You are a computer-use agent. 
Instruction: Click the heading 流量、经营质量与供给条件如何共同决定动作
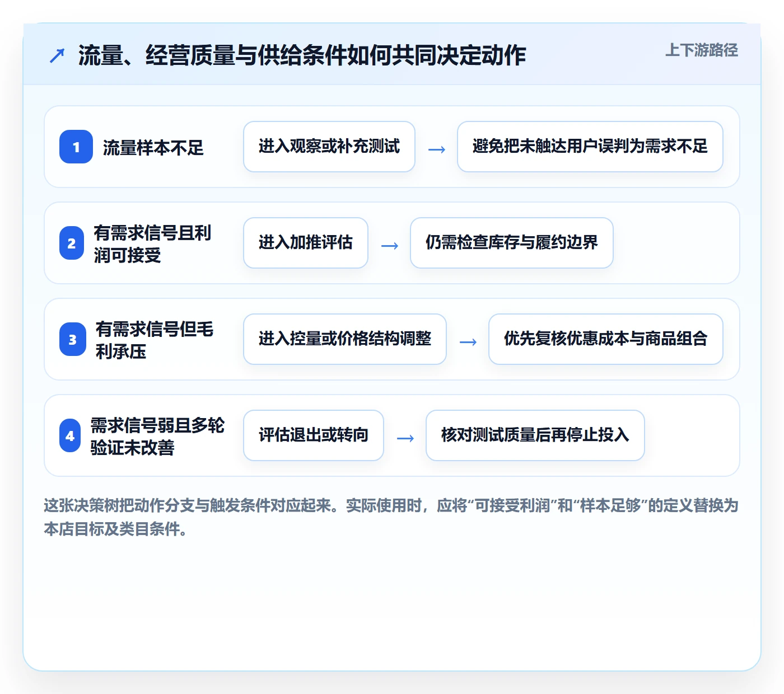pos(302,55)
